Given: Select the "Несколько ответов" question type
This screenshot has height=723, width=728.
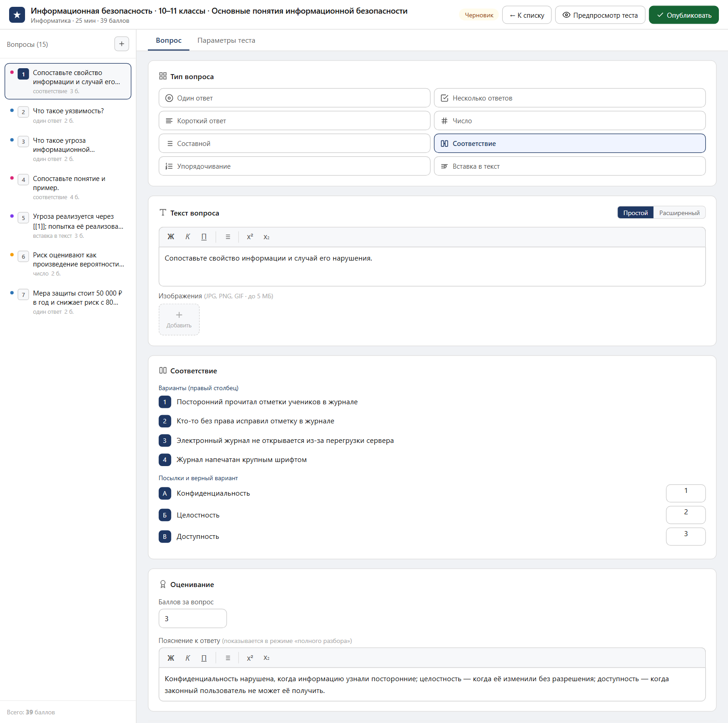Looking at the screenshot, I should 570,98.
